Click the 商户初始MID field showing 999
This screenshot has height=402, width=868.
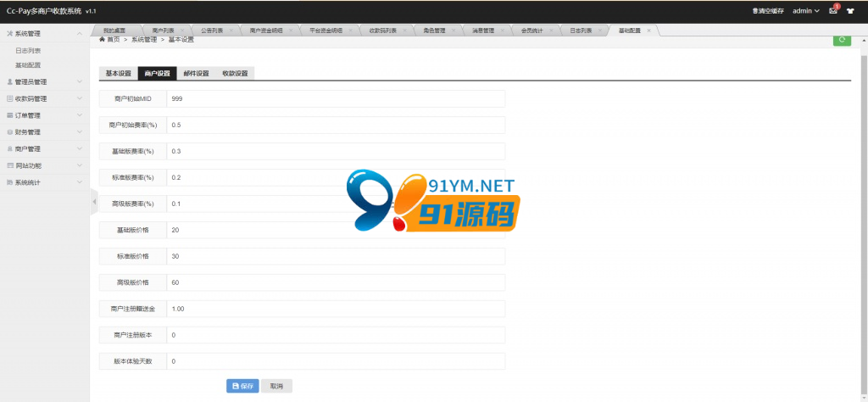[336, 98]
